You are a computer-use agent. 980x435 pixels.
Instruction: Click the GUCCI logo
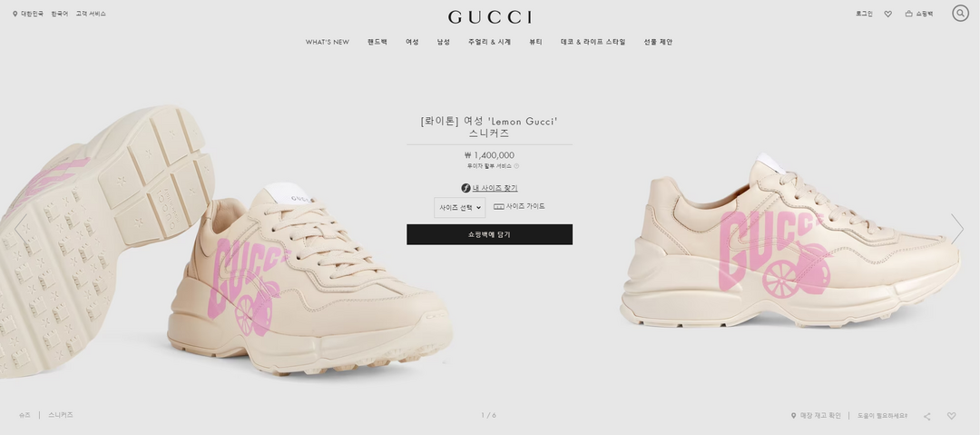490,17
